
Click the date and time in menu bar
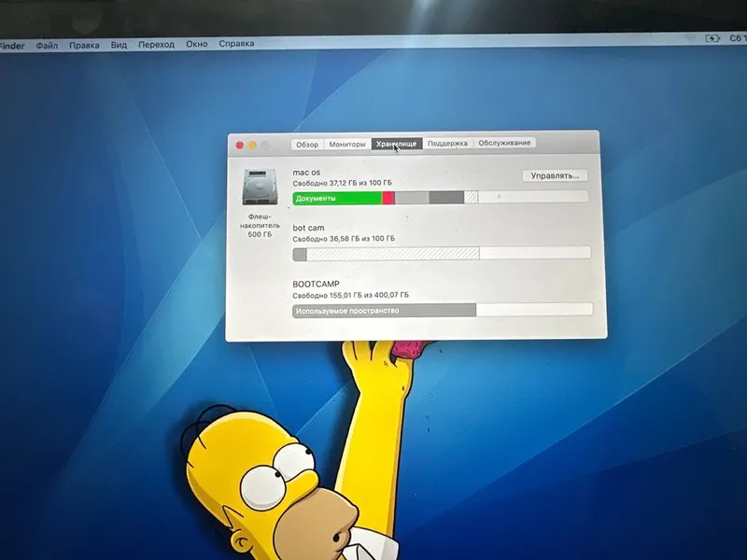point(739,38)
